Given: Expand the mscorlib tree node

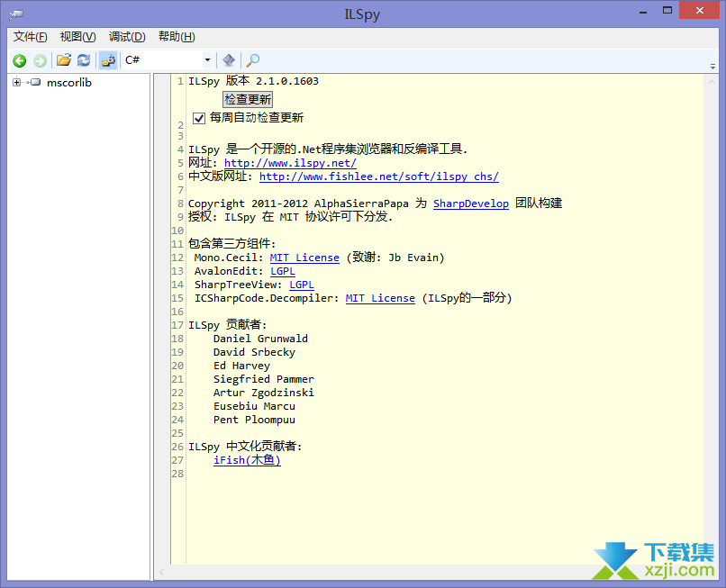Looking at the screenshot, I should (17, 83).
